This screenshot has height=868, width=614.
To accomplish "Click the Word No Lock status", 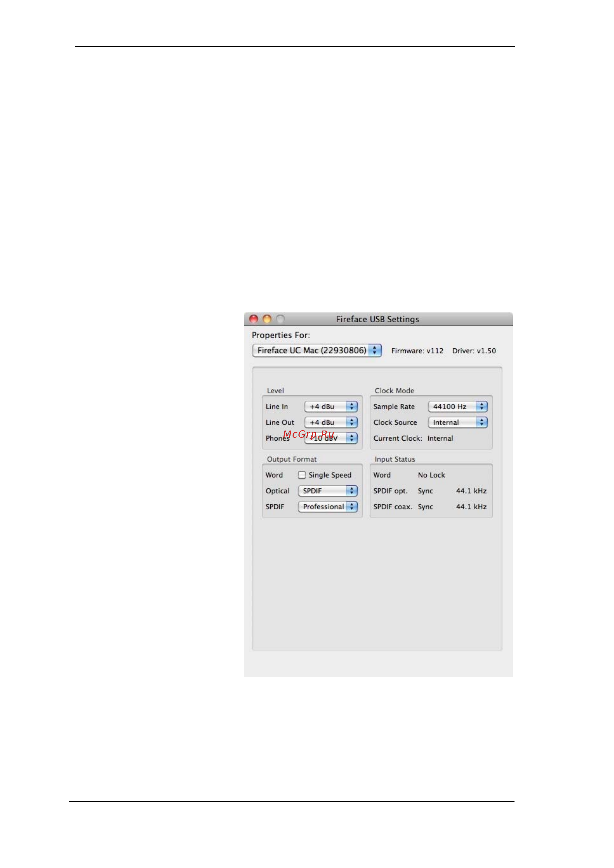I will click(431, 475).
